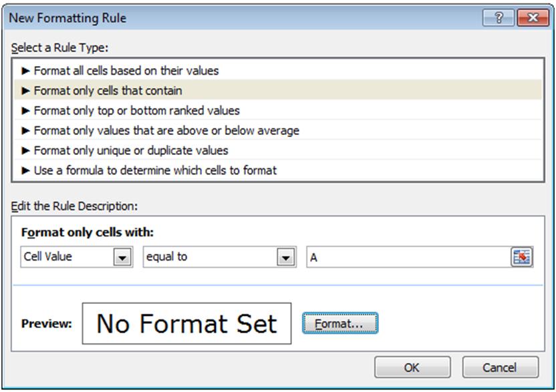Choose 'Format only top or bottom ranked values'

click(278, 111)
